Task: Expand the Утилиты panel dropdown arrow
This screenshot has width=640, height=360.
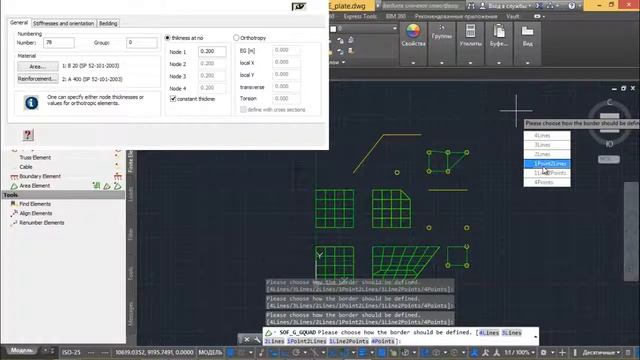Action: point(470,63)
